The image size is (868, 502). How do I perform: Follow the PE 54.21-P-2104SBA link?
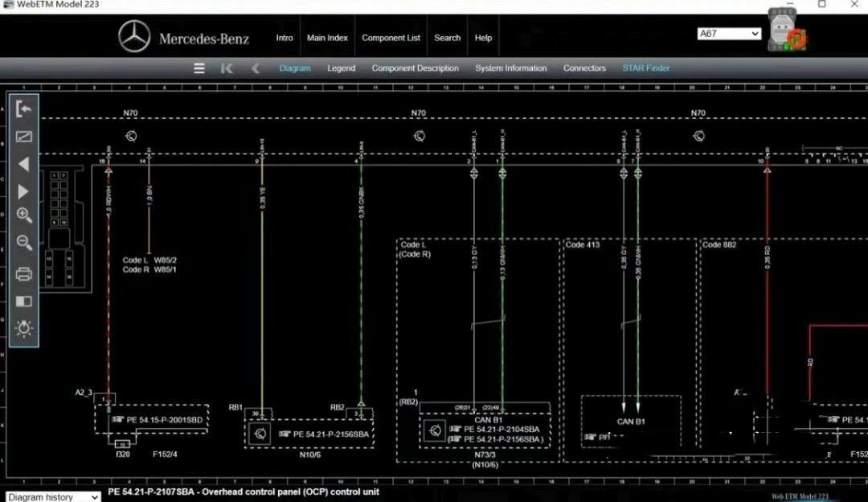[x=502, y=430]
